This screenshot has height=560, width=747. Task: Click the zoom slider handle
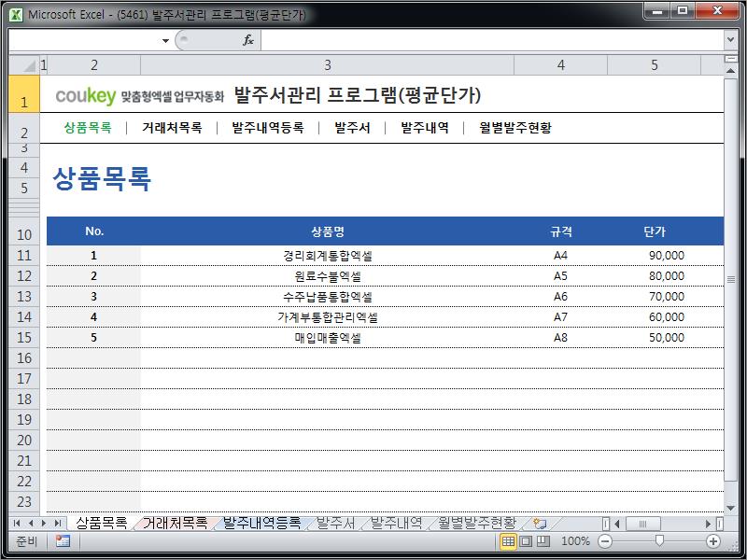tap(659, 541)
